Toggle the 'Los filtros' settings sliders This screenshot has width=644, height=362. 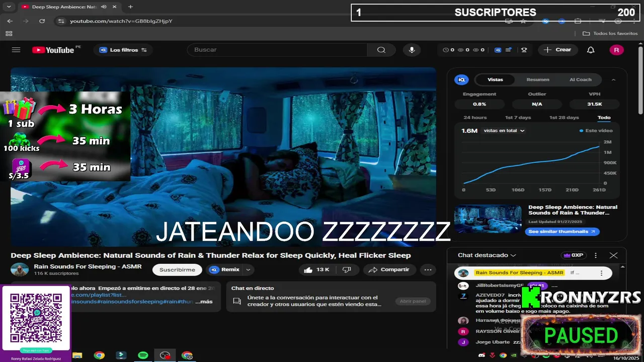pyautogui.click(x=144, y=50)
